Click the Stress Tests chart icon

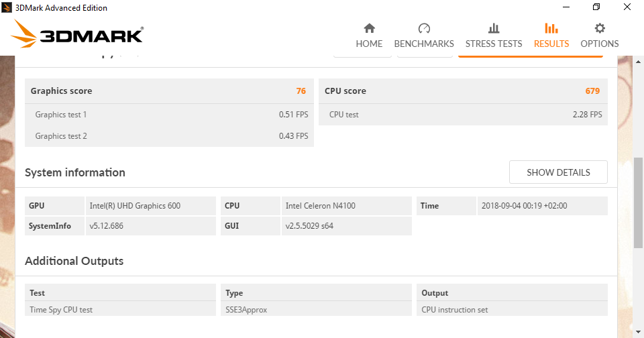pyautogui.click(x=494, y=28)
